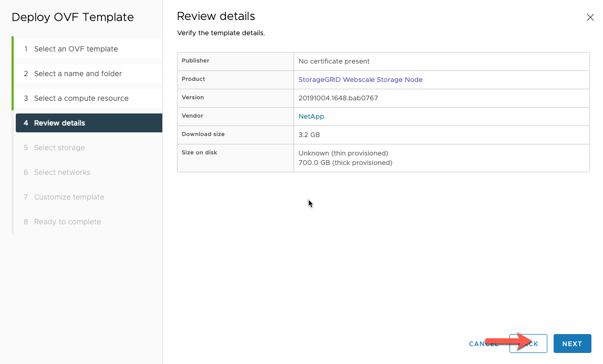This screenshot has width=603, height=364.
Task: Open the Select a name and folder step
Action: point(77,74)
